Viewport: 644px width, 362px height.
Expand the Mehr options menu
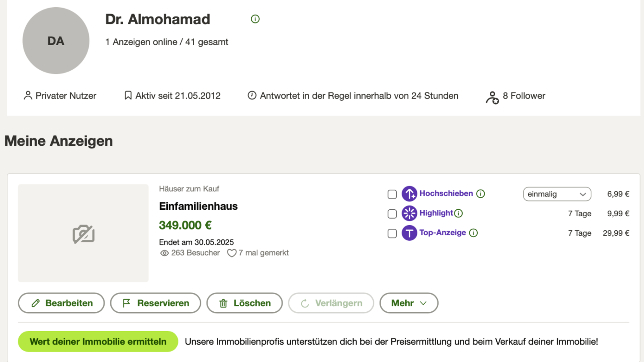click(409, 303)
